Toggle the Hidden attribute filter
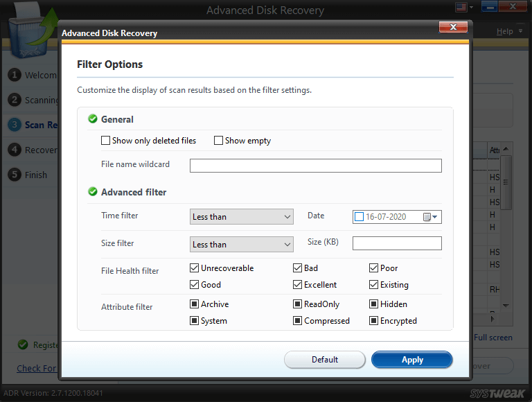 pos(374,304)
